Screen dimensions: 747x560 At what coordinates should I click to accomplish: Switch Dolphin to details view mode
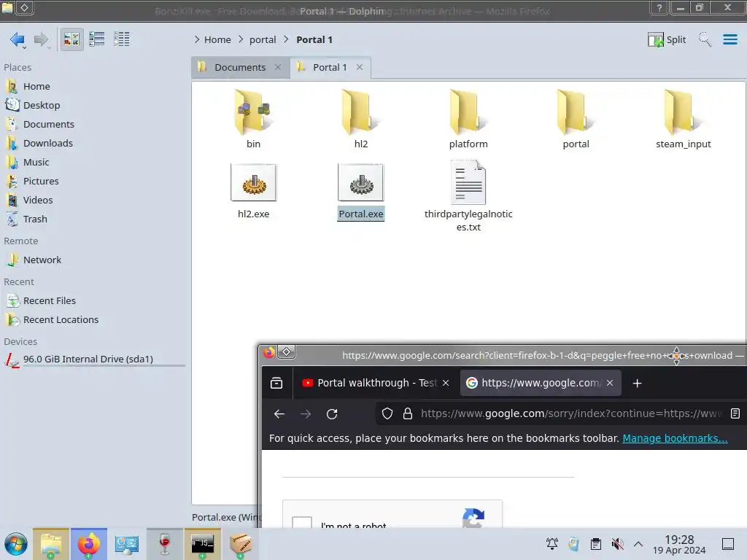(x=122, y=39)
